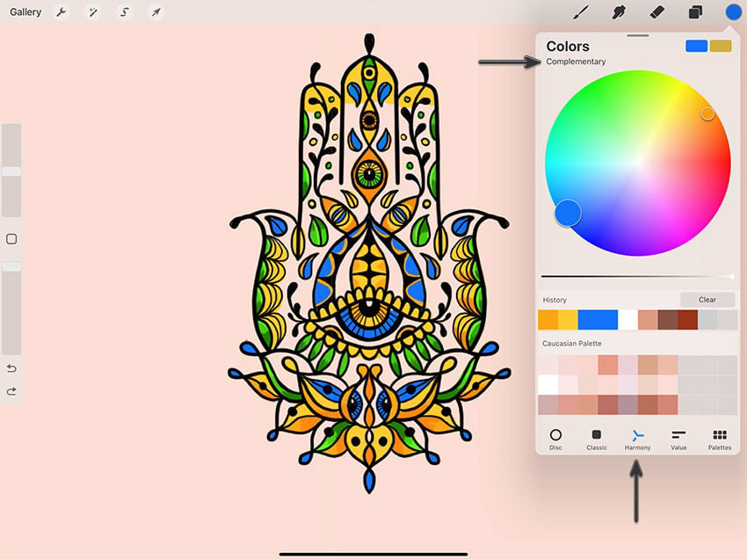Switch to the Disc color tab
Image resolution: width=747 pixels, height=560 pixels.
click(x=555, y=440)
